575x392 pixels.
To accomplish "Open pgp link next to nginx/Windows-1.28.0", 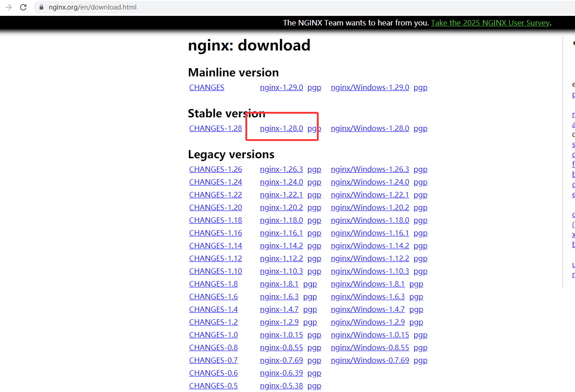I will pos(421,128).
